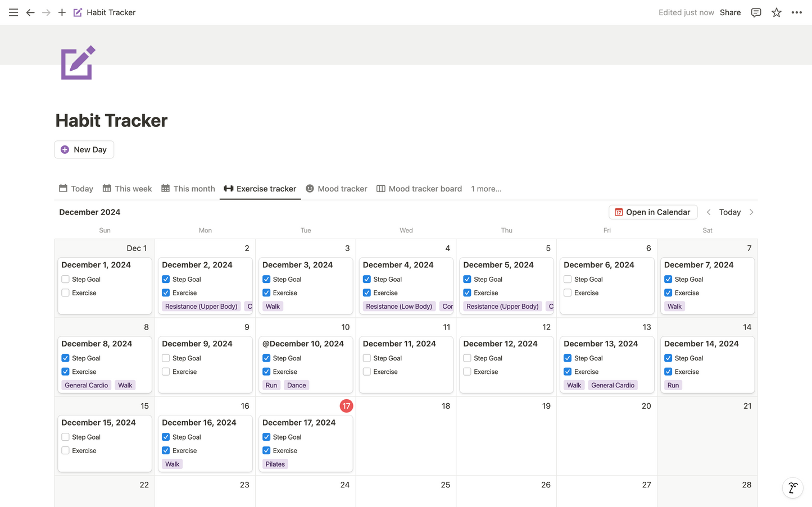Screen dimensions: 812x507
Task: Check Exercise on December 1, 2024
Action: pos(66,293)
